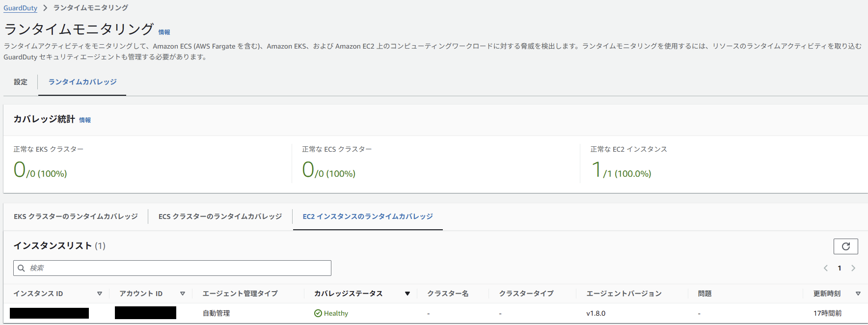Open 情報 link beside カバレッジ統計
The image size is (868, 325).
(x=85, y=120)
